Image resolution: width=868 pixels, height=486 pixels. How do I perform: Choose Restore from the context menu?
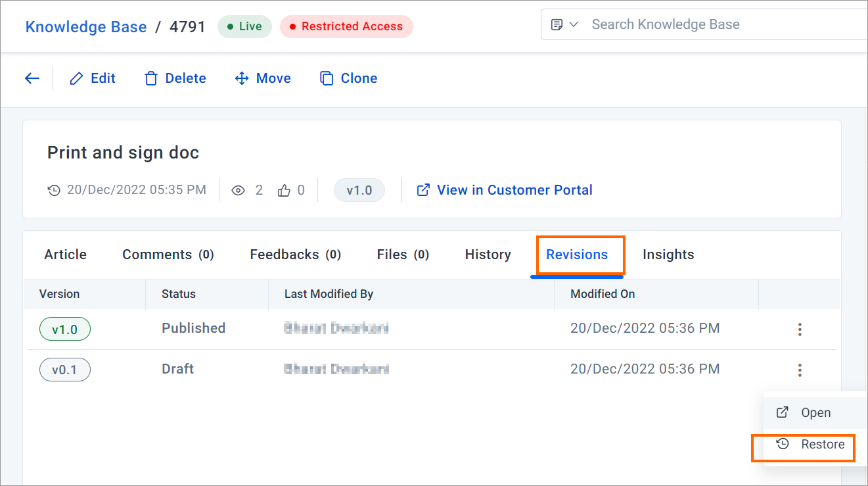(815, 445)
